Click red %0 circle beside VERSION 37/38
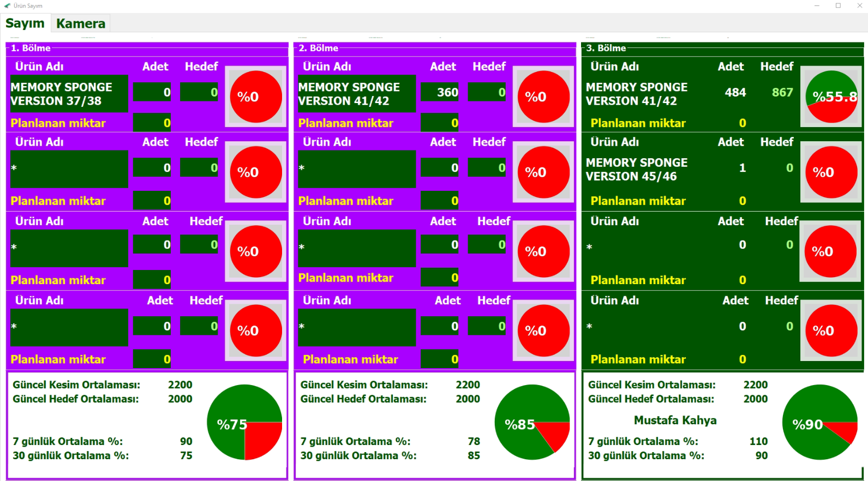Viewport: 868px width, 481px height. 256,97
